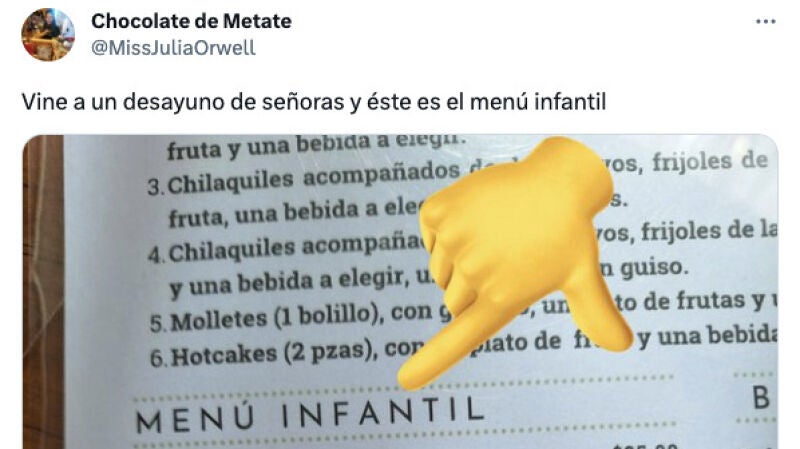Click the emoji's index fingertip
Viewport: 800px width, 449px height.
point(413,375)
